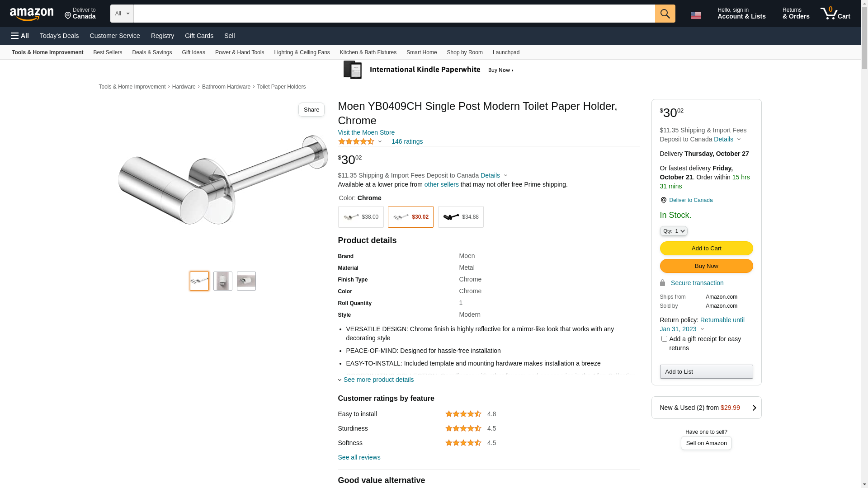Click inside the Amazon search field
This screenshot has width=868, height=488.
394,14
